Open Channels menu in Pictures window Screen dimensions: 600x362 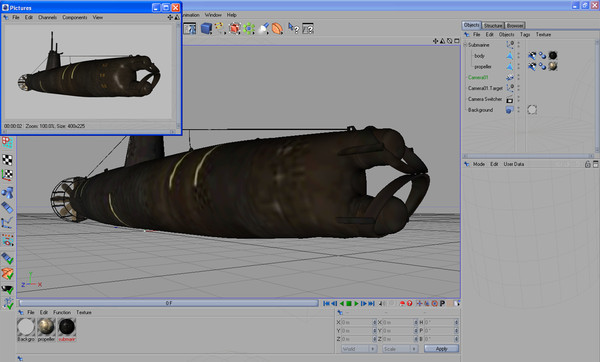tap(47, 17)
